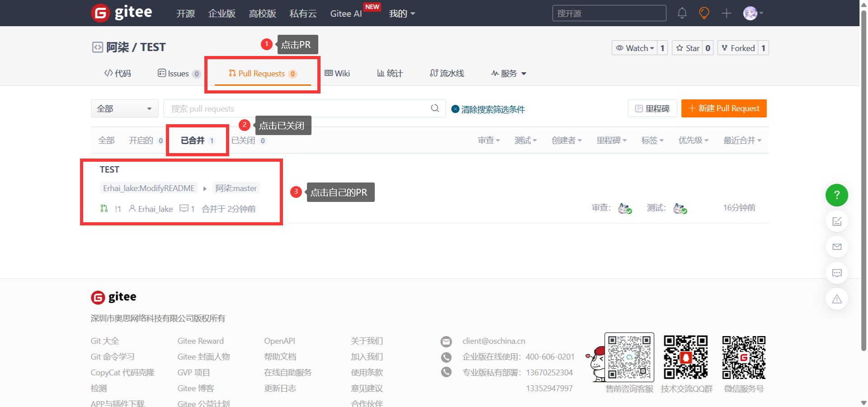Star the TEST repository
Image resolution: width=868 pixels, height=407 pixels.
pyautogui.click(x=688, y=48)
